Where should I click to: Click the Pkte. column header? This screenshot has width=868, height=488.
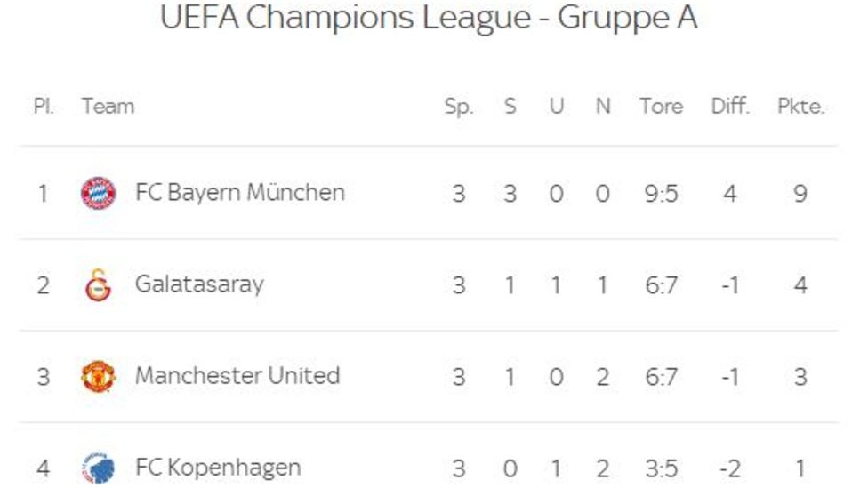click(800, 106)
